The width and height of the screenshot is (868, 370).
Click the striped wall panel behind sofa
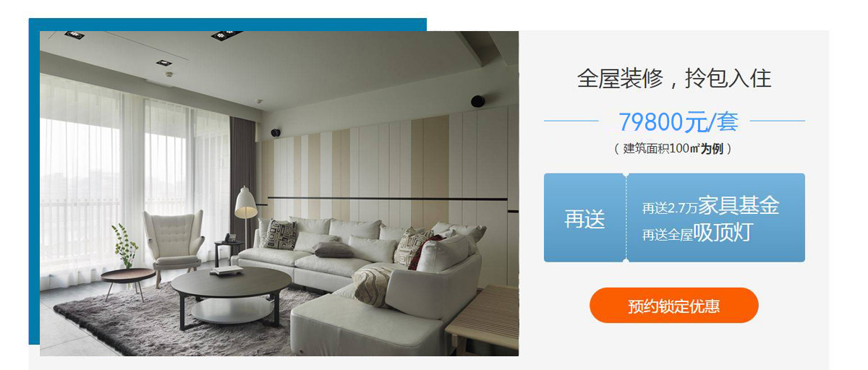pos(391,173)
